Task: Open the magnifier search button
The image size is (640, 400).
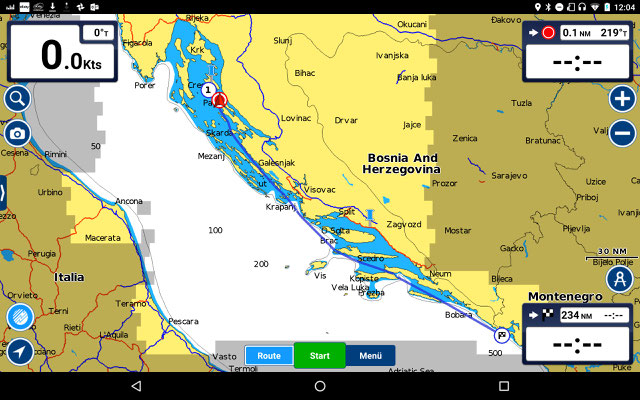Action: [18, 99]
